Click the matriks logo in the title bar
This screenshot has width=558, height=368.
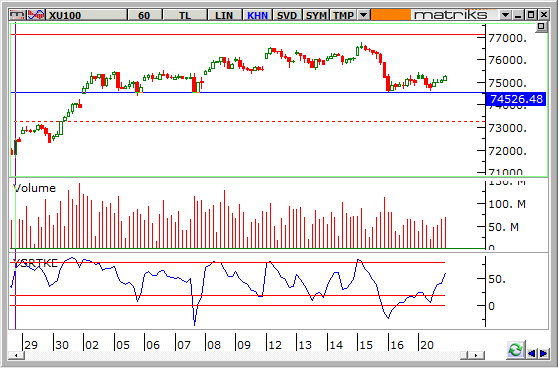point(451,15)
